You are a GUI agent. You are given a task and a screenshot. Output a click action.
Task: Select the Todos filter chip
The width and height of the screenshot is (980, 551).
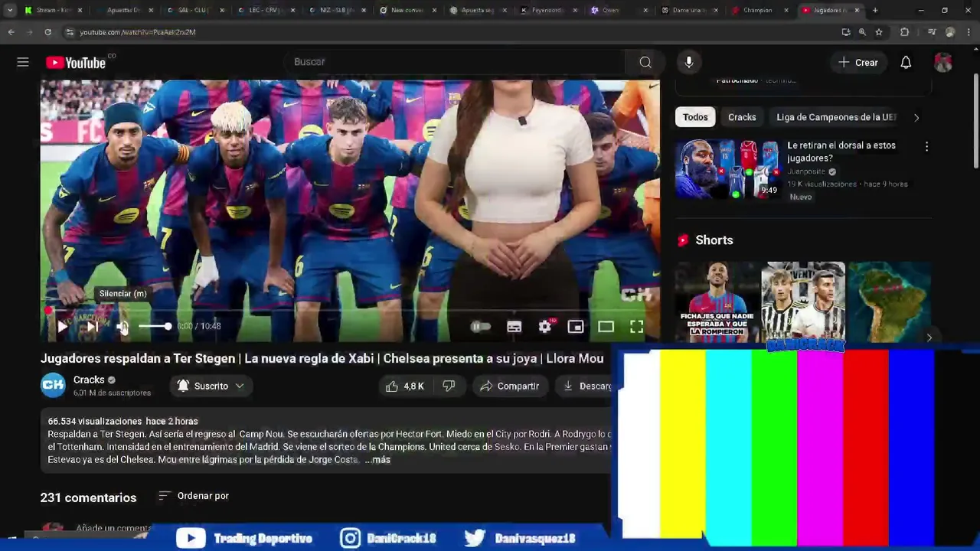[x=695, y=117]
